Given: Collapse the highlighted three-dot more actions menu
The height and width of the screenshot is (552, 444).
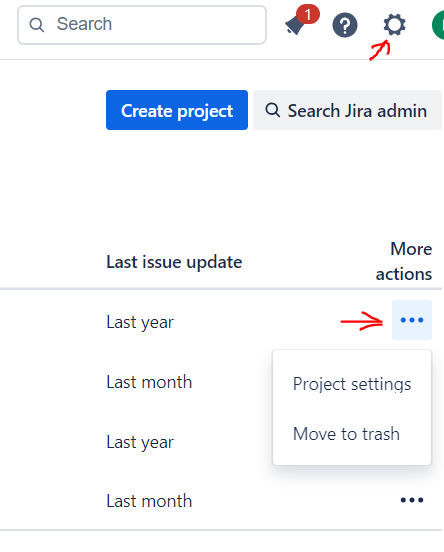Looking at the screenshot, I should pyautogui.click(x=412, y=320).
